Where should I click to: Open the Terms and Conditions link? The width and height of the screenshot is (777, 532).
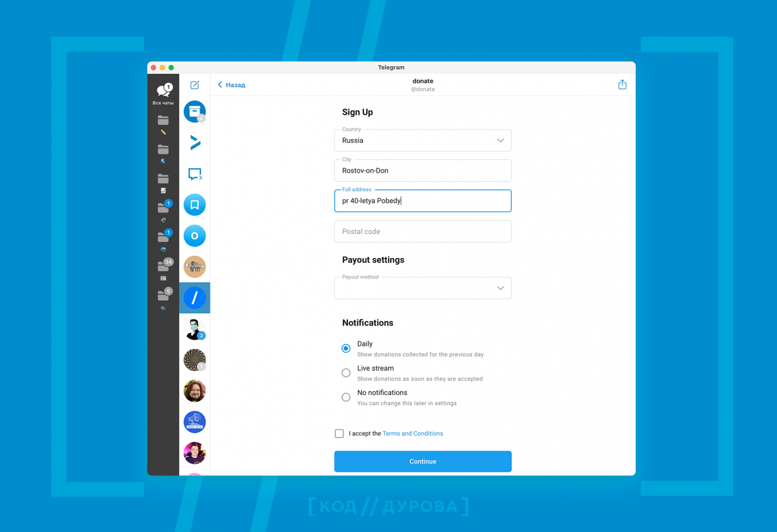tap(413, 433)
